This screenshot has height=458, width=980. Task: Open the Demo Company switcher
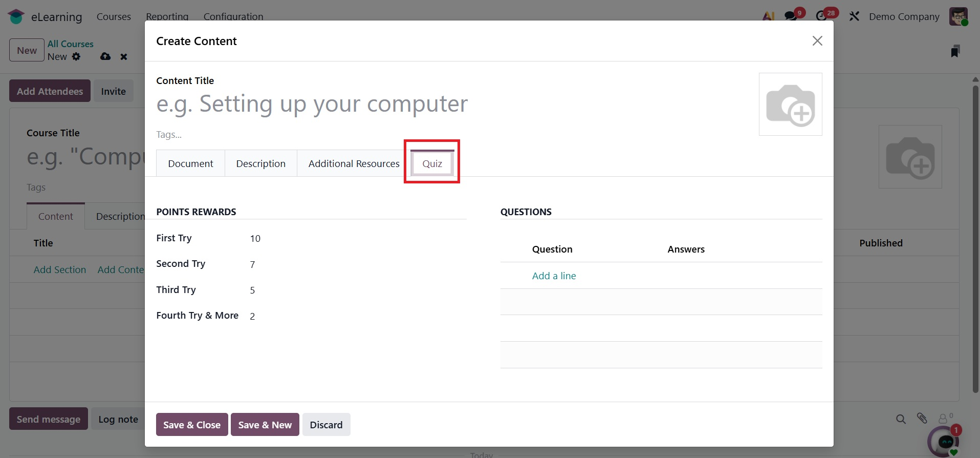point(904,16)
